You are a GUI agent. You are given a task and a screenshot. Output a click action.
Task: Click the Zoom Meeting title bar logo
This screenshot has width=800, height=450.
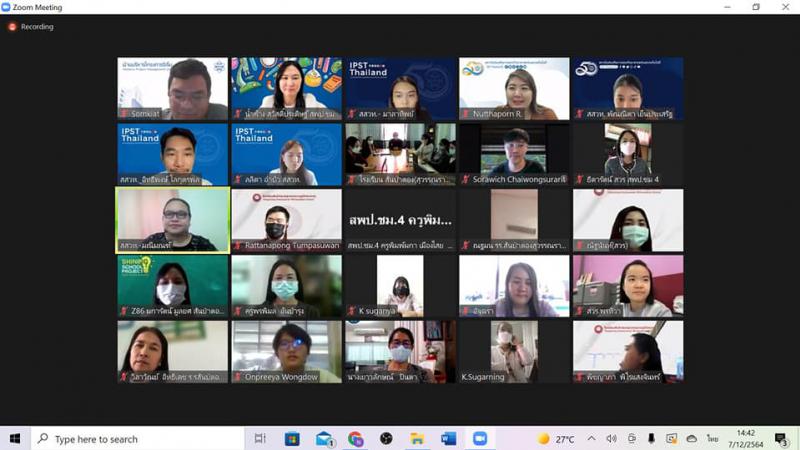pyautogui.click(x=6, y=7)
